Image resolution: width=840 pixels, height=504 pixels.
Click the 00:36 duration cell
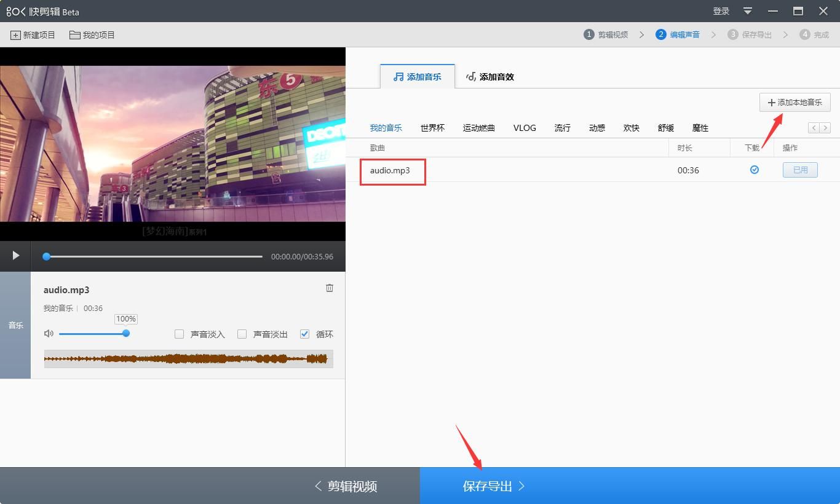[x=688, y=170]
